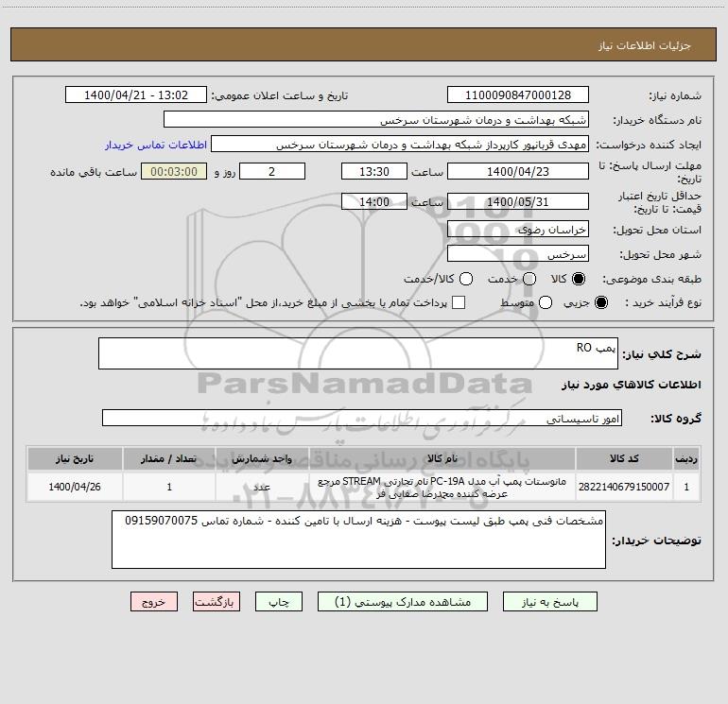Click the deadline time field 13:30
The height and width of the screenshot is (704, 728).
374,171
